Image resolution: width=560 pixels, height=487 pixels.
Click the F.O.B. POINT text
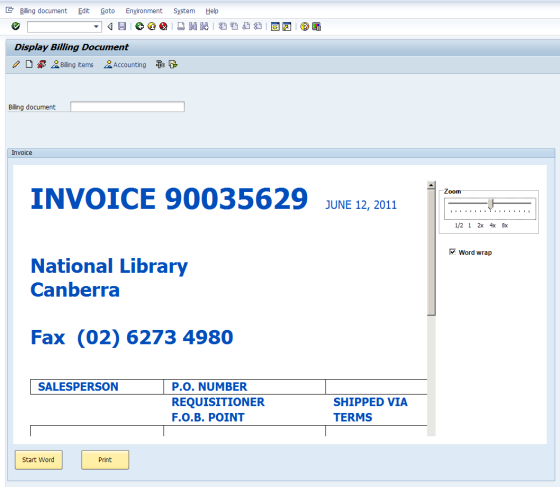pos(208,417)
